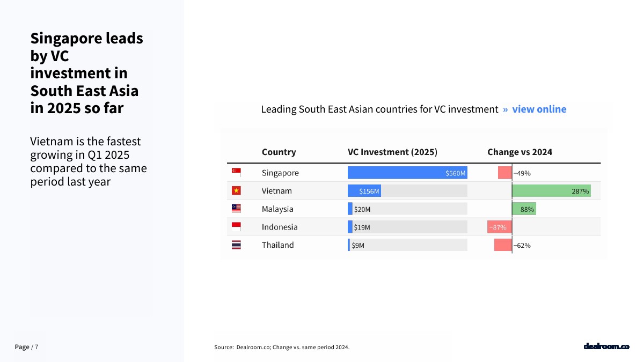Click the Thailand flag icon
This screenshot has height=362, width=644.
click(236, 245)
